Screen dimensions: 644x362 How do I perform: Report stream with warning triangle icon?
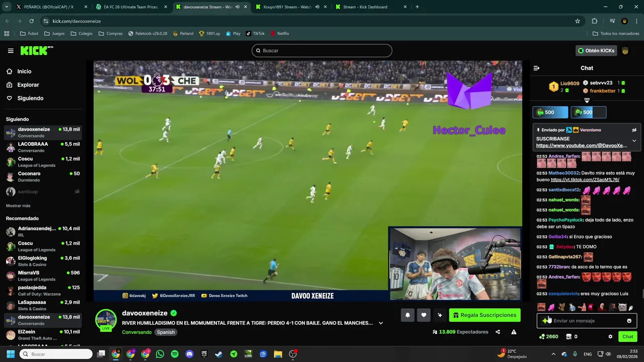pyautogui.click(x=514, y=332)
